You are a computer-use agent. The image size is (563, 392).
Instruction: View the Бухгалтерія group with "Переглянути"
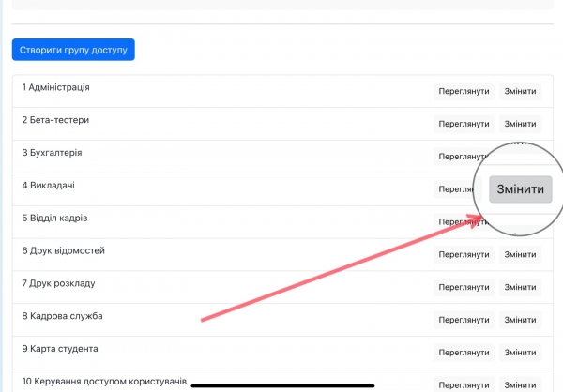coord(462,157)
